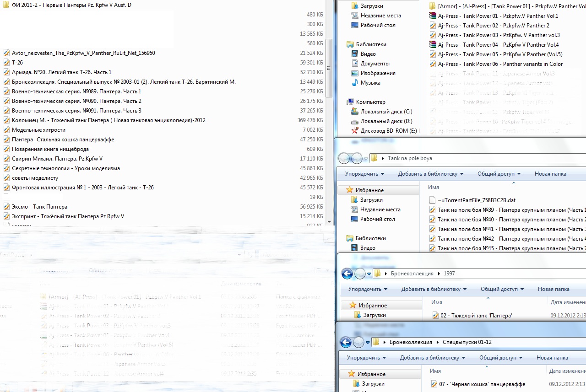
Task: Sort by Имя column in the Спецвыпуски 01-12 window
Action: point(435,371)
